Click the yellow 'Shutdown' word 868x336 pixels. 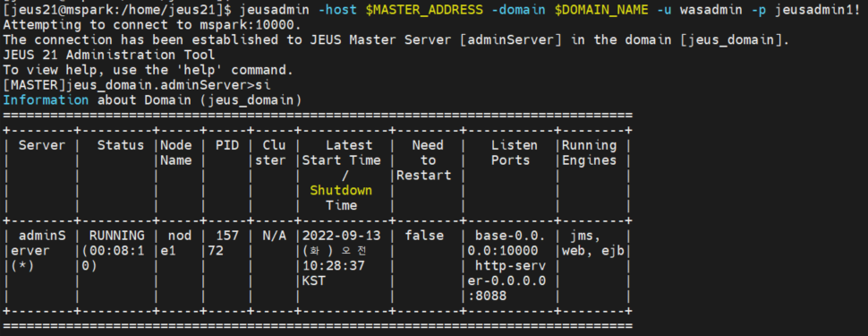342,190
